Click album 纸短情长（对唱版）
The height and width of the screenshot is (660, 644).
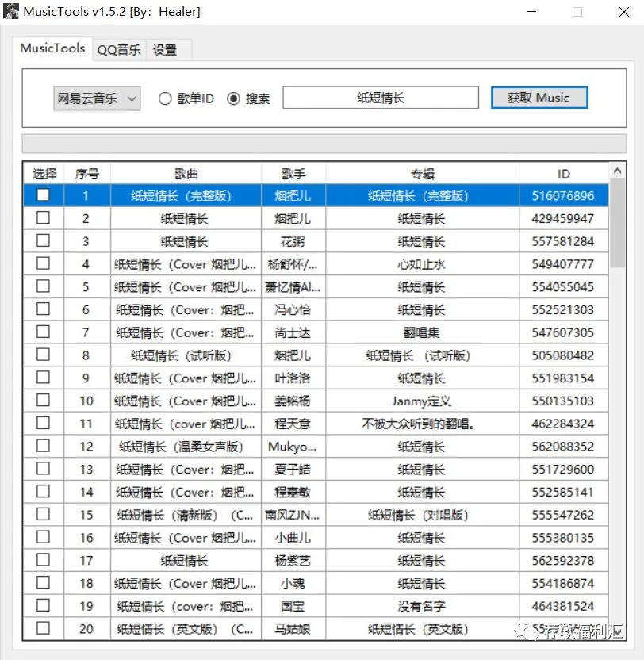coord(422,515)
